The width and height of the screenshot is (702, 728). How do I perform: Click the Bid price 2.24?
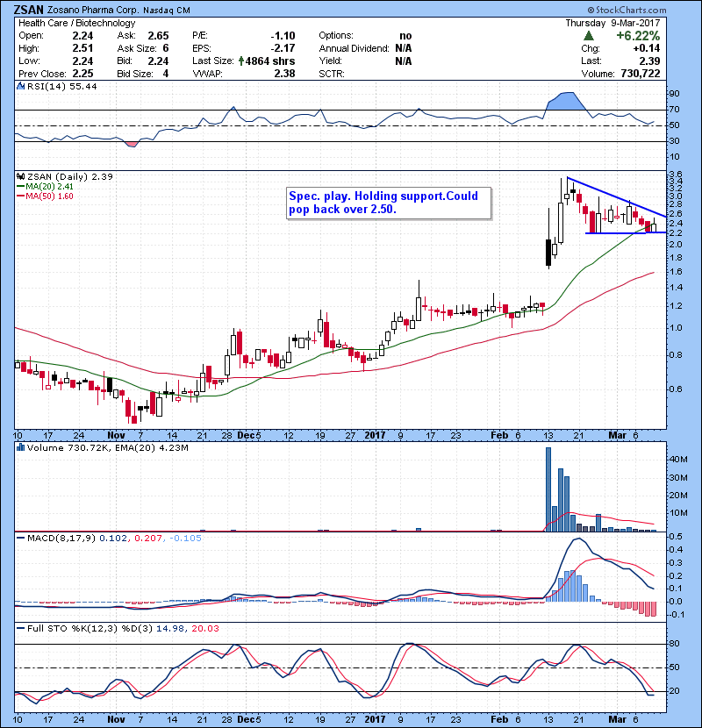[x=158, y=61]
